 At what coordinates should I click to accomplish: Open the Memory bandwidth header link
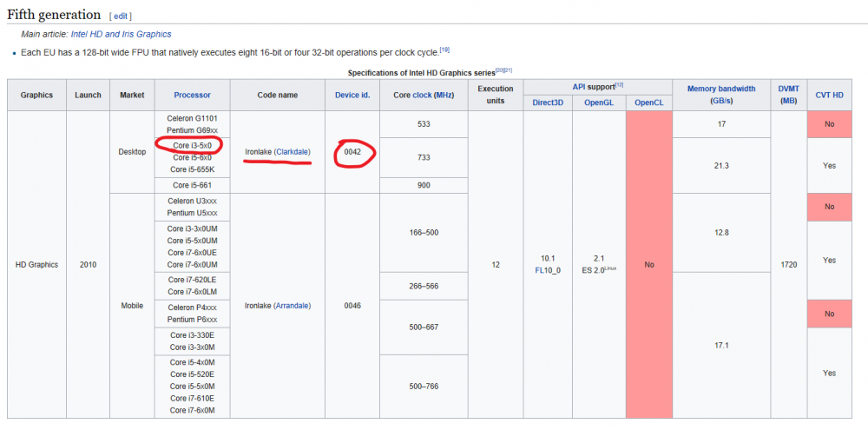point(720,89)
